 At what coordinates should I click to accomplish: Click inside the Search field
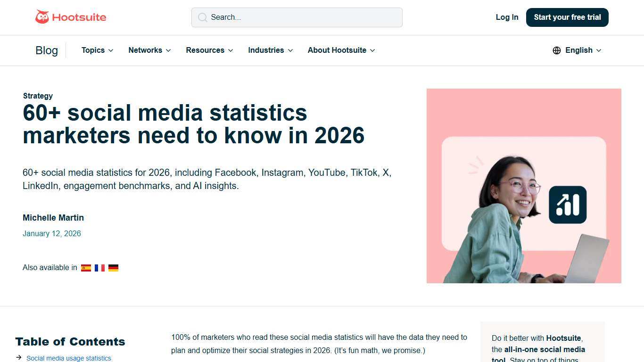click(x=297, y=17)
